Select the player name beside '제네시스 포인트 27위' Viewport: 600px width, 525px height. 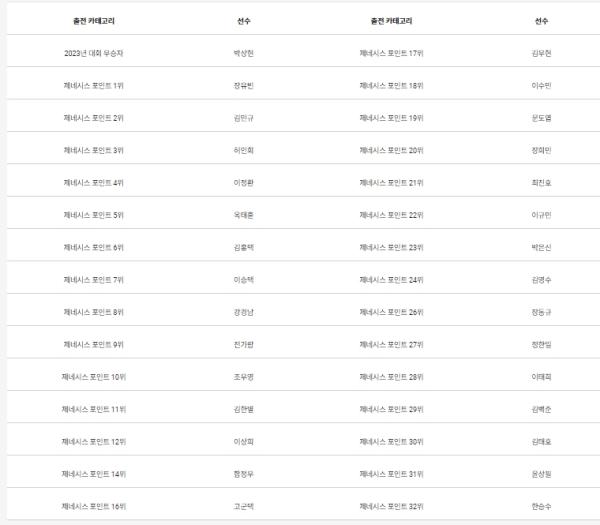pos(541,344)
